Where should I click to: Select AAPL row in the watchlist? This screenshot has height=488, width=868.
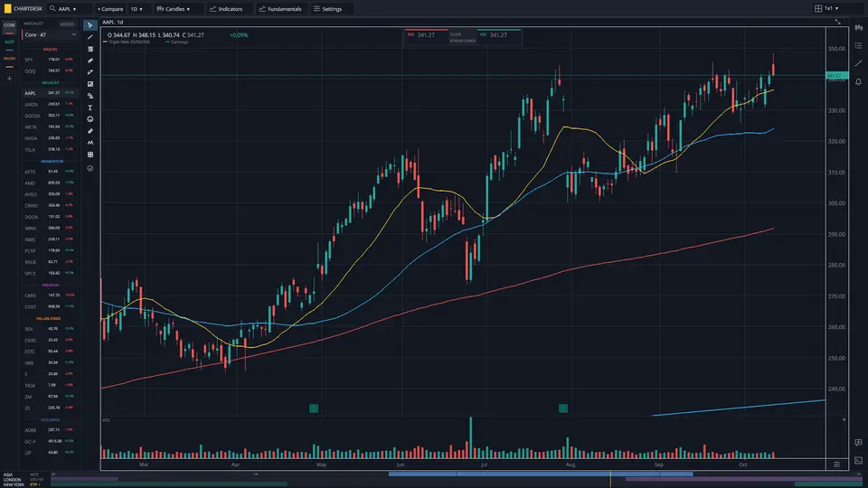point(49,93)
